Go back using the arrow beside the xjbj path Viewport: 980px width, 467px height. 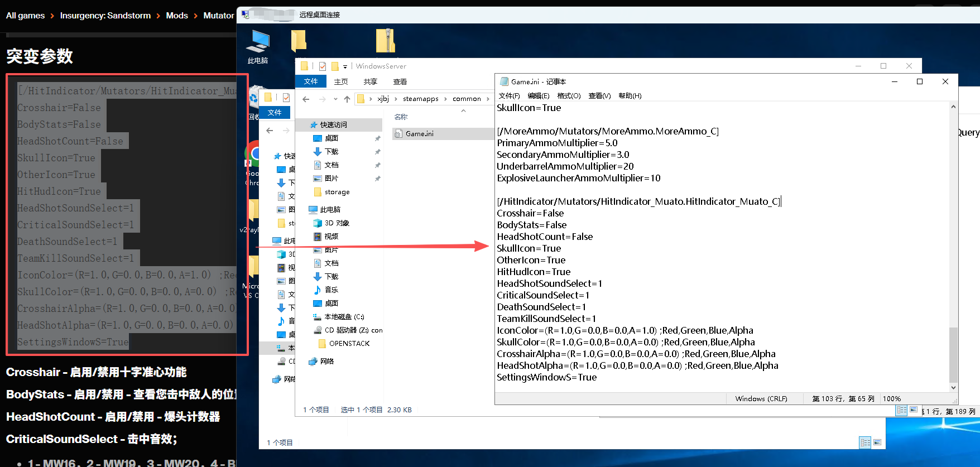(x=306, y=99)
